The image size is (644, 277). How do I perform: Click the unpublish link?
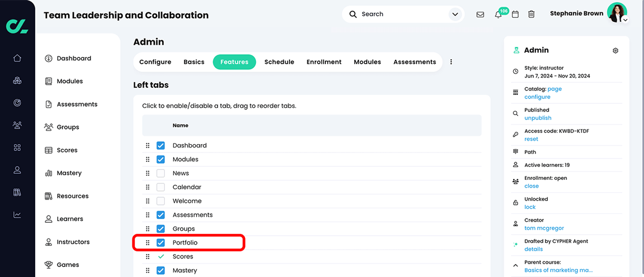(538, 118)
